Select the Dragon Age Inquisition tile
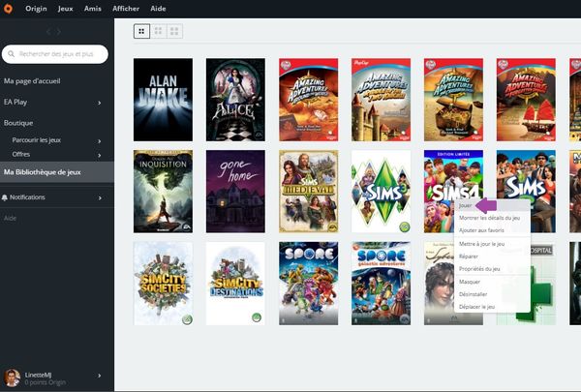Image resolution: width=581 pixels, height=392 pixels. [x=163, y=192]
